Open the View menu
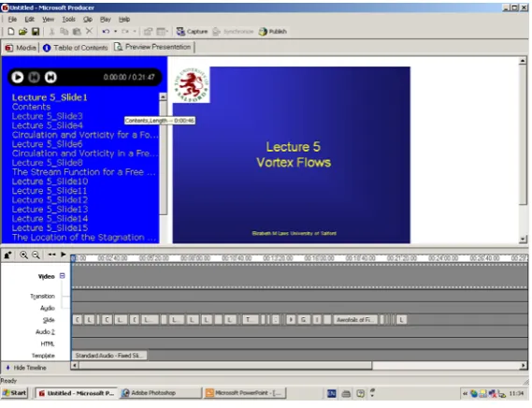The height and width of the screenshot is (408, 532). [49, 20]
